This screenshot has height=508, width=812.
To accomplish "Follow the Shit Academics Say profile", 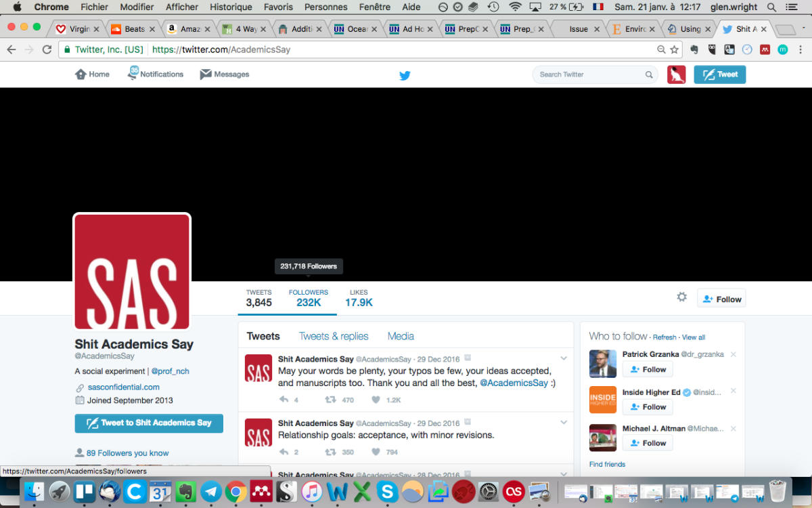I will pos(721,299).
